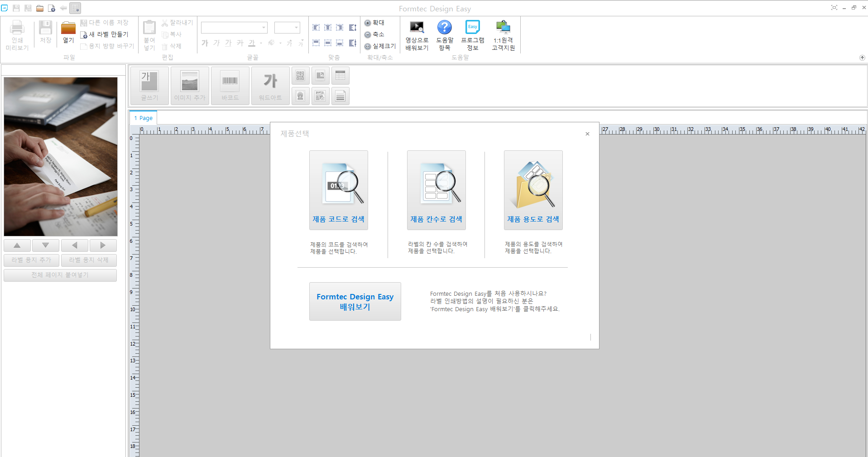
Task: Open 영상으로 배워보기 video tutorial
Action: [417, 35]
